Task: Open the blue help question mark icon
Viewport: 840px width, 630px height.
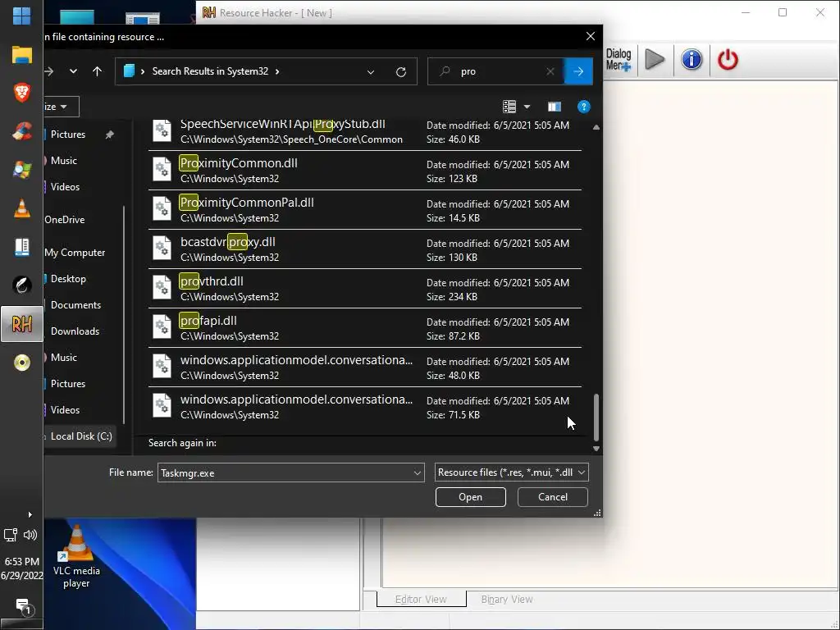Action: (583, 107)
